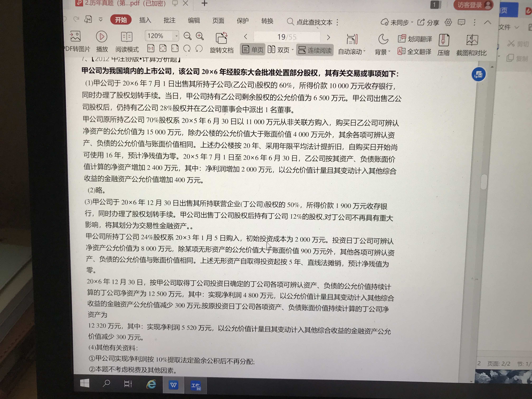This screenshot has width=532, height=399.
Task: Expand the 背景 background options
Action: click(389, 51)
